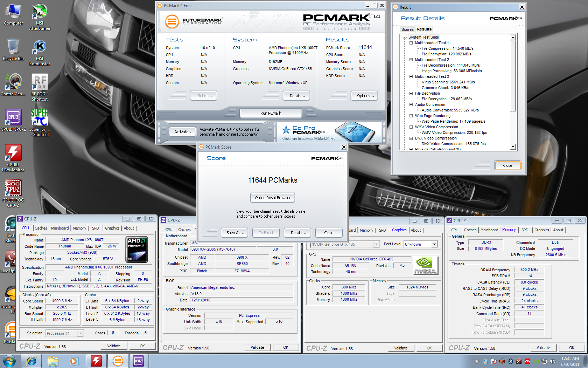
Task: Open Mainboard tab in CPU-Z Memory window
Action: (489, 230)
